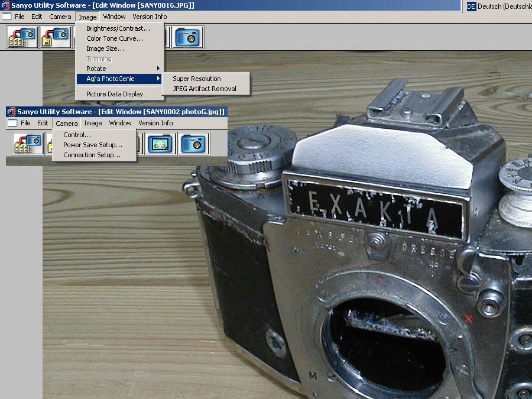Click Camera menu title in SANY0002 photoG.jpg window
Image resolution: width=532 pixels, height=399 pixels.
66,124
